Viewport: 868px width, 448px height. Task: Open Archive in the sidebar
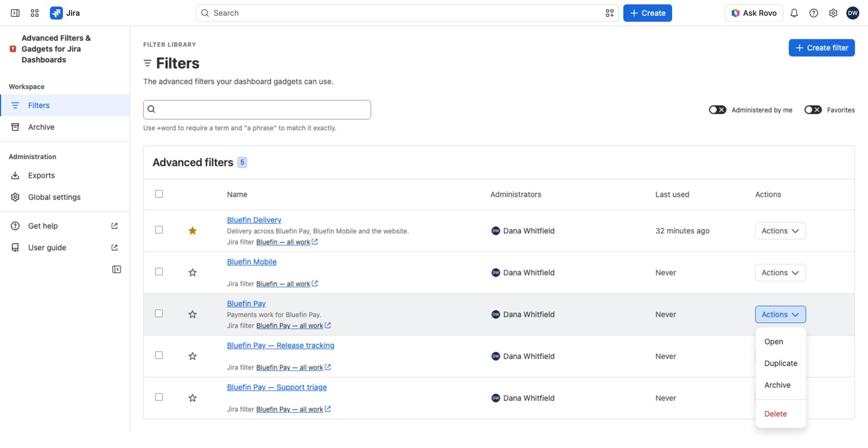pyautogui.click(x=65, y=127)
